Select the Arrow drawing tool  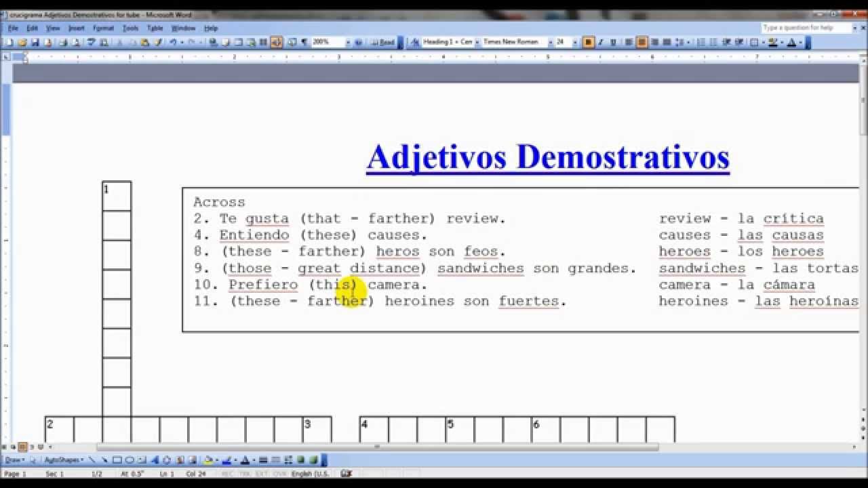(x=104, y=460)
